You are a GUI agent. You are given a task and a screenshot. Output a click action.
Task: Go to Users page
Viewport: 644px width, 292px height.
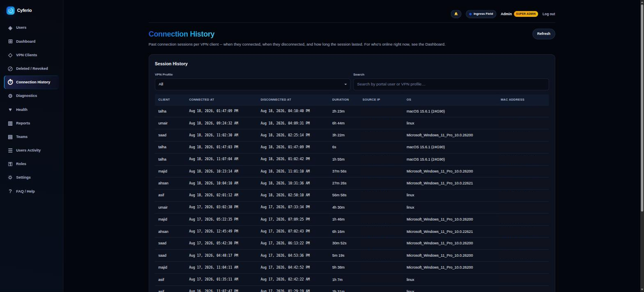[21, 28]
